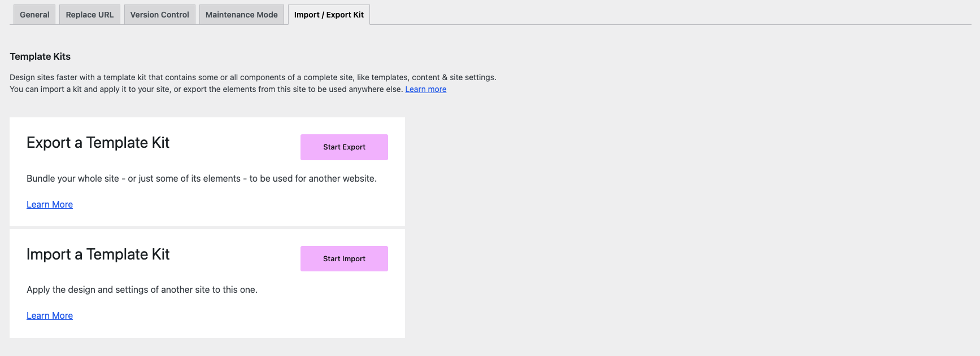Click empty space below Export card's Learn More
This screenshot has width=980, height=356.
click(207, 218)
